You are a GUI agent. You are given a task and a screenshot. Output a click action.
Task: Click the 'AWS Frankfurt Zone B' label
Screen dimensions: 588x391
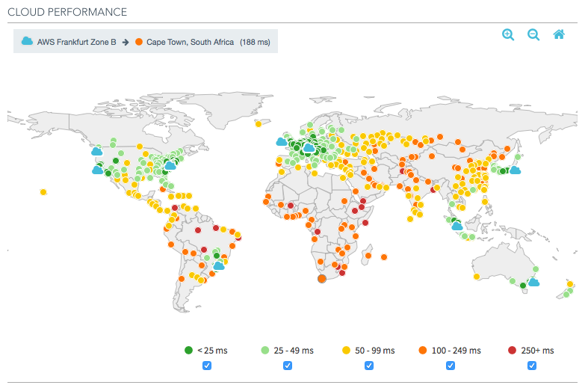[76, 42]
